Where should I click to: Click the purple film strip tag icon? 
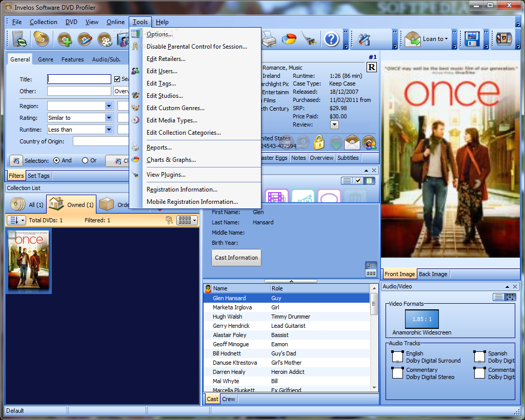click(276, 196)
